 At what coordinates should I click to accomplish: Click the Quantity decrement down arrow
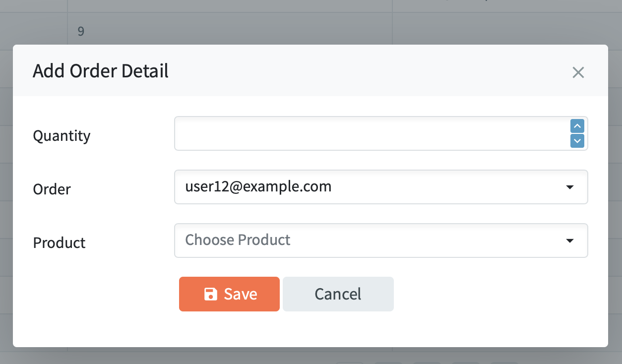pos(577,141)
